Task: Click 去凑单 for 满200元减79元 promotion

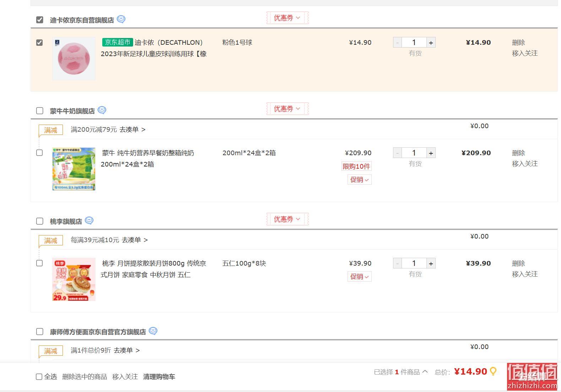Action: tap(132, 130)
